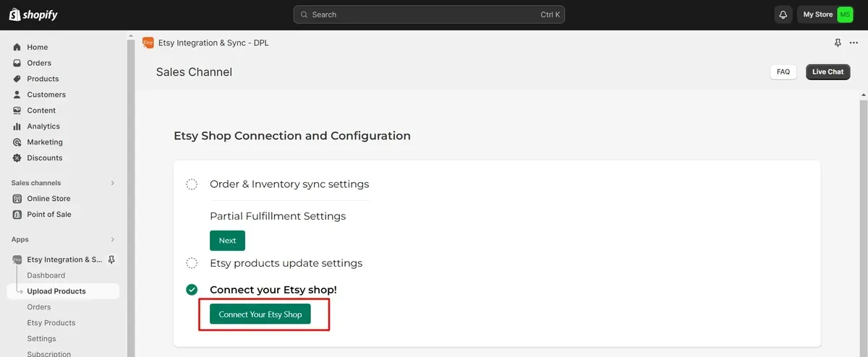This screenshot has height=357, width=868.
Task: Expand the Apps section chevron
Action: point(112,239)
